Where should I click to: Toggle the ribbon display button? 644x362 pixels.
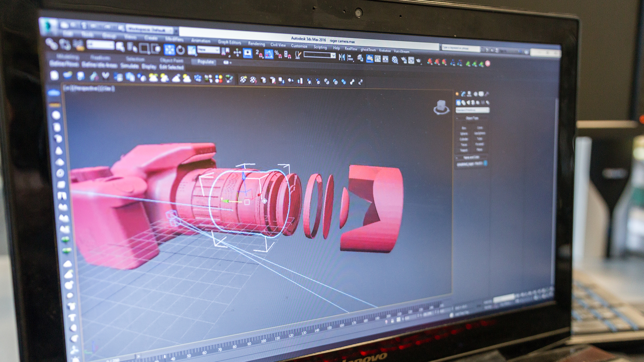coord(369,59)
